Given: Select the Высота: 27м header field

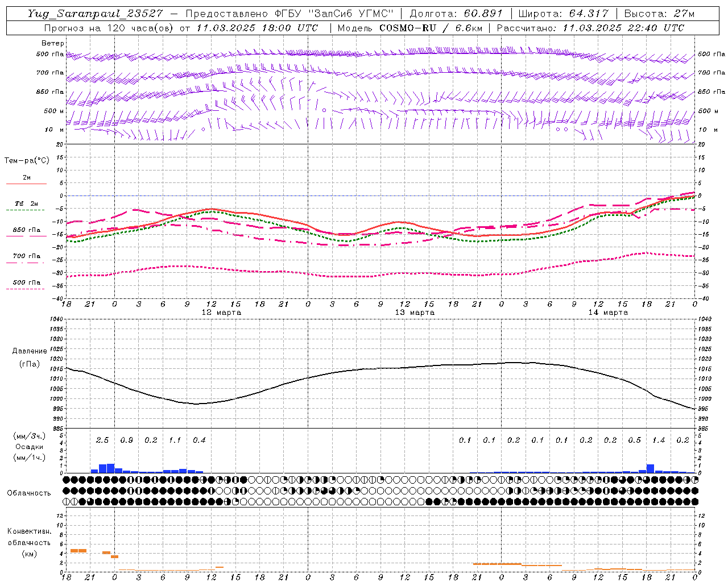Looking at the screenshot, I should click(x=659, y=14).
